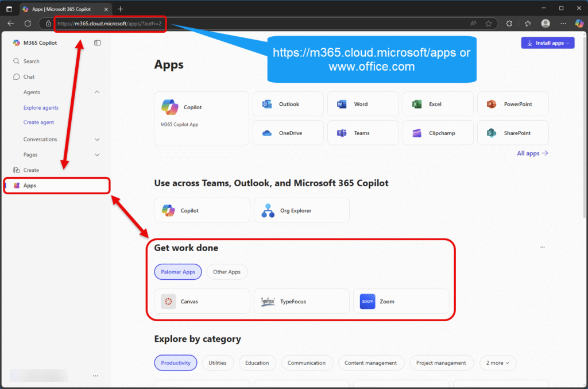The width and height of the screenshot is (588, 389).
Task: Open tab actions menu icon
Action: tap(9, 9)
